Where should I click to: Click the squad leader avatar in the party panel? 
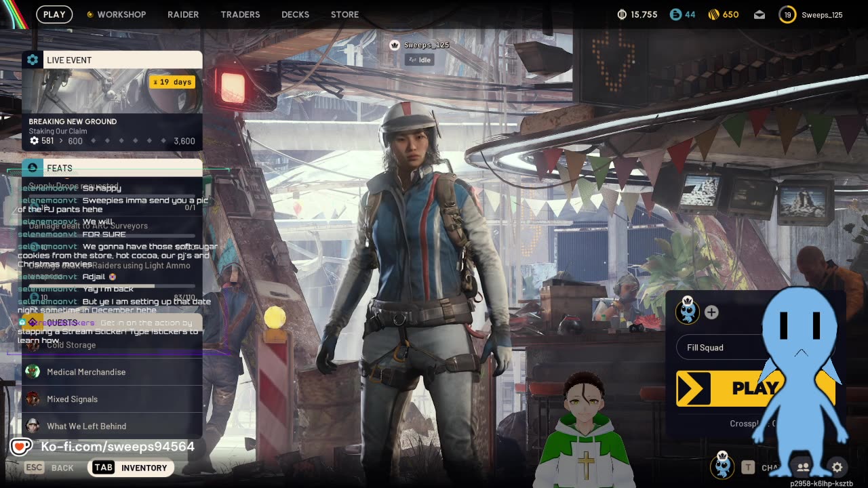688,311
